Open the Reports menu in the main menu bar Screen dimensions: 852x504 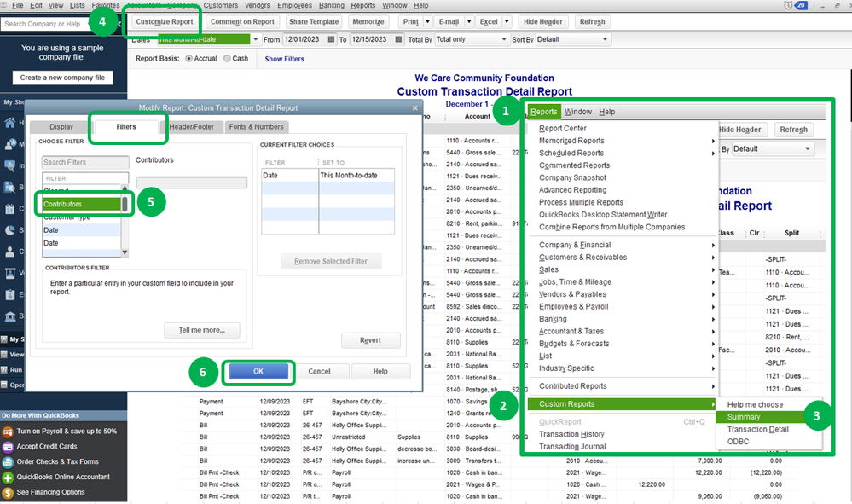pos(362,5)
